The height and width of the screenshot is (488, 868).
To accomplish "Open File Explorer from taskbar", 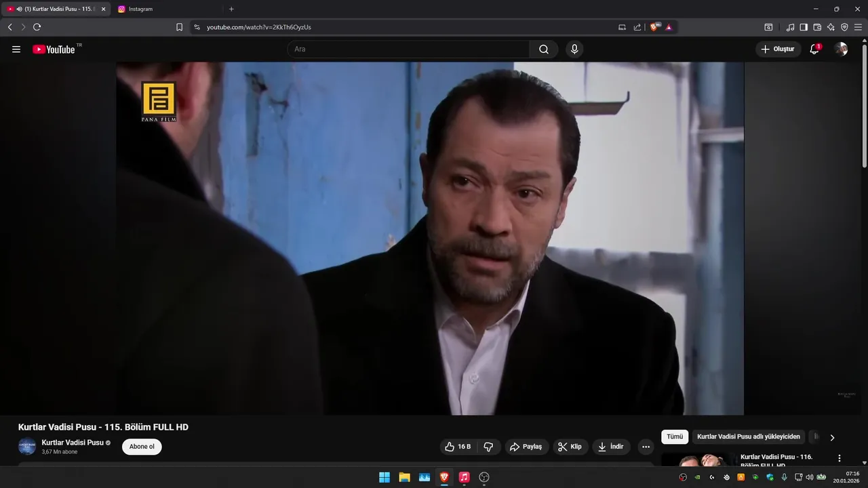I will (404, 477).
